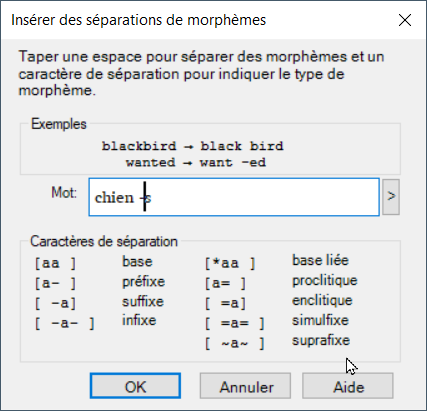Click the wanted → want -ed example
The image size is (427, 411).
tap(196, 163)
